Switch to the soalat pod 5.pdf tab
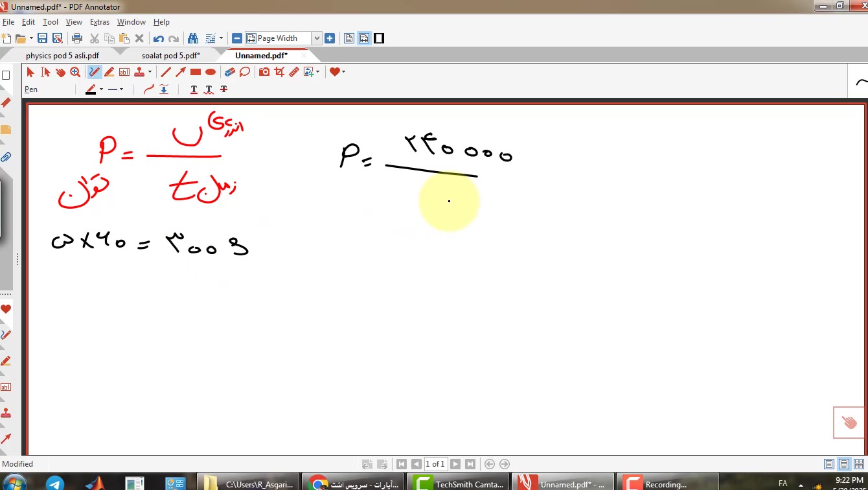This screenshot has width=868, height=490. tap(170, 56)
